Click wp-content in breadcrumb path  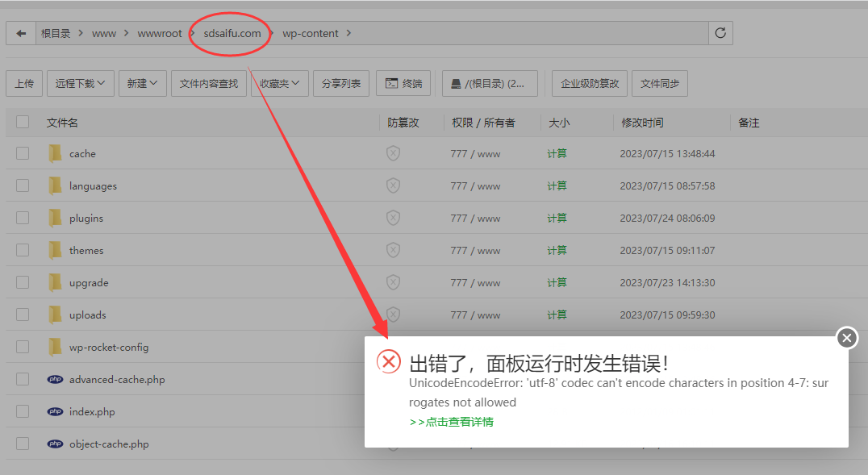point(310,33)
